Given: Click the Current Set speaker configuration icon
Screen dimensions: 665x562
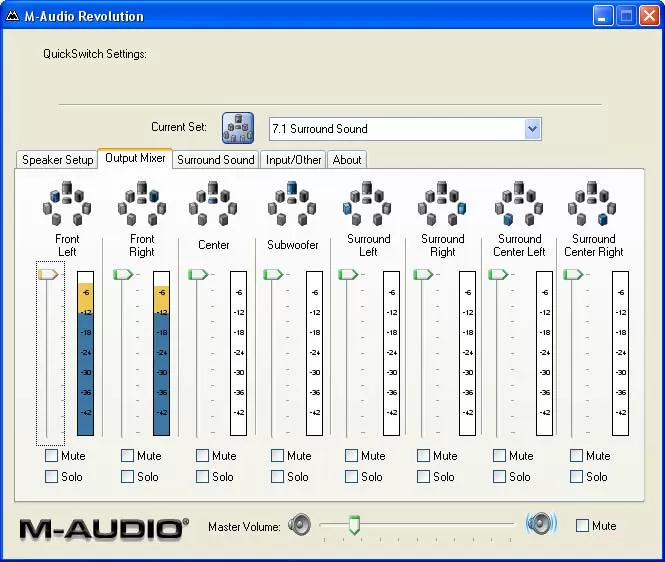Looking at the screenshot, I should (x=238, y=128).
